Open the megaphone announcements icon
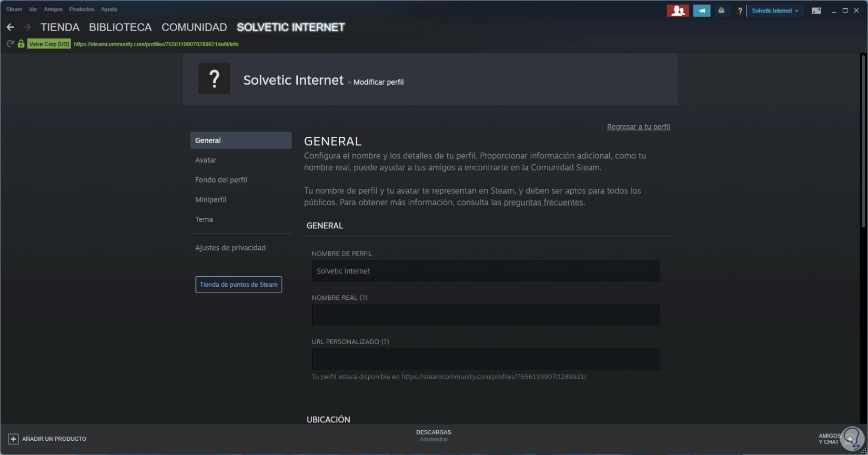 (702, 11)
